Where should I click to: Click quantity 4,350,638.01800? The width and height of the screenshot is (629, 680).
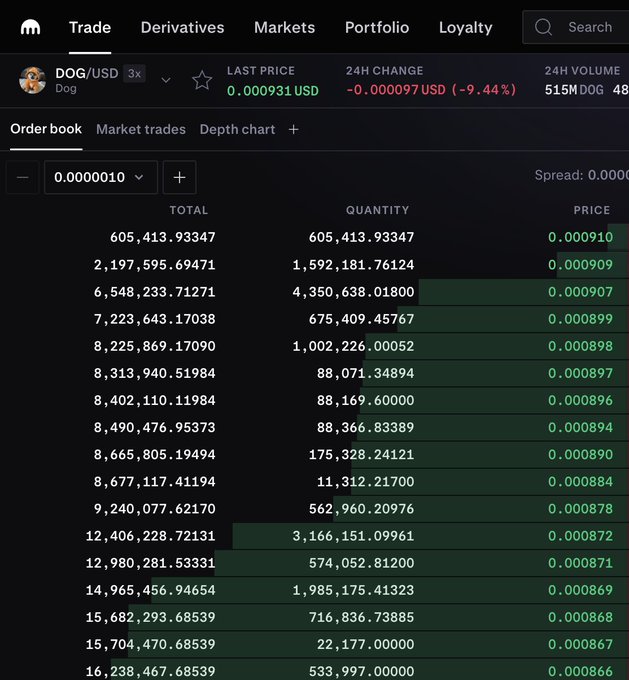click(x=353, y=292)
